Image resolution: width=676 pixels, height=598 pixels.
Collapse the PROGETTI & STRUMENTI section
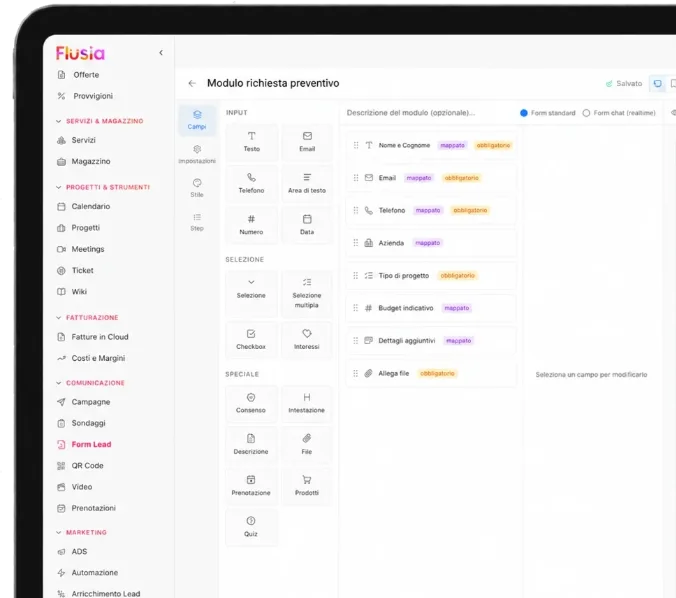[x=58, y=187]
